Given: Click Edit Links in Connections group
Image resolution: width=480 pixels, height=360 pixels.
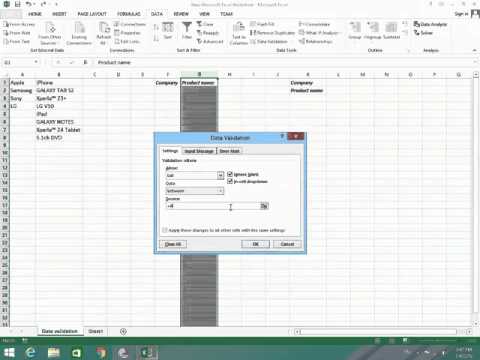Looking at the screenshot, I should pos(127,41).
